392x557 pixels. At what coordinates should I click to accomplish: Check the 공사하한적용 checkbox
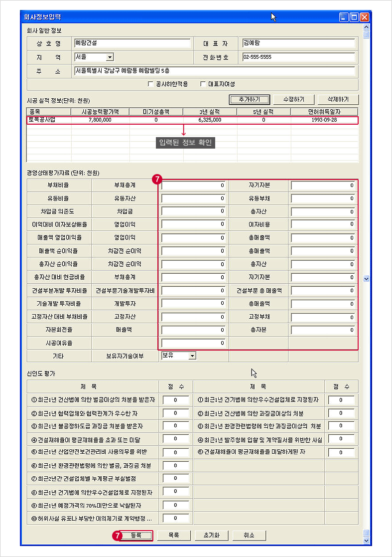coord(151,84)
